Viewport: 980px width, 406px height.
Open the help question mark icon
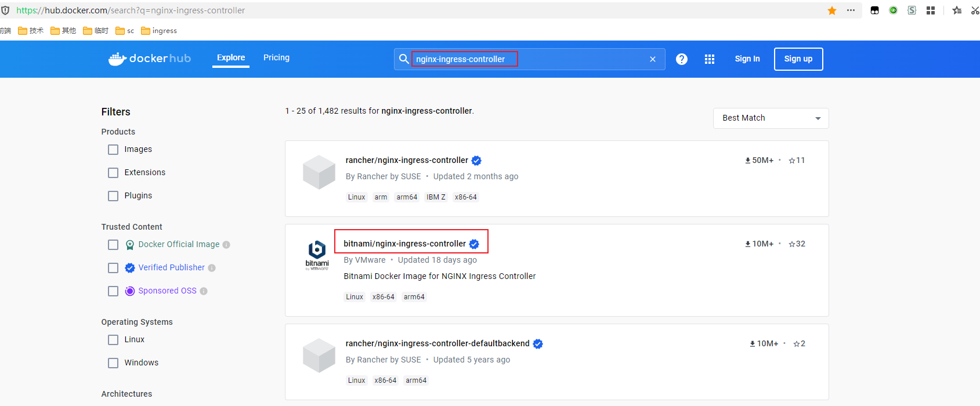682,59
